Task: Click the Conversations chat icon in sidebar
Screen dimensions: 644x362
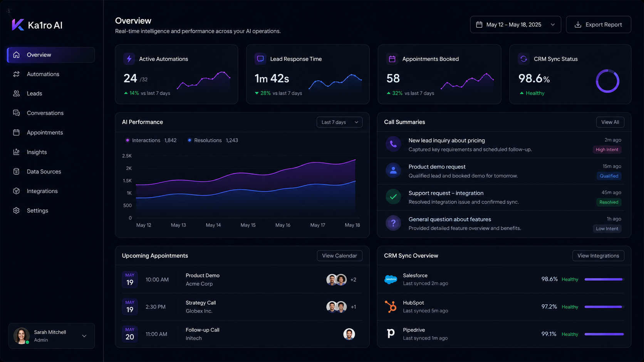Action: (16, 113)
